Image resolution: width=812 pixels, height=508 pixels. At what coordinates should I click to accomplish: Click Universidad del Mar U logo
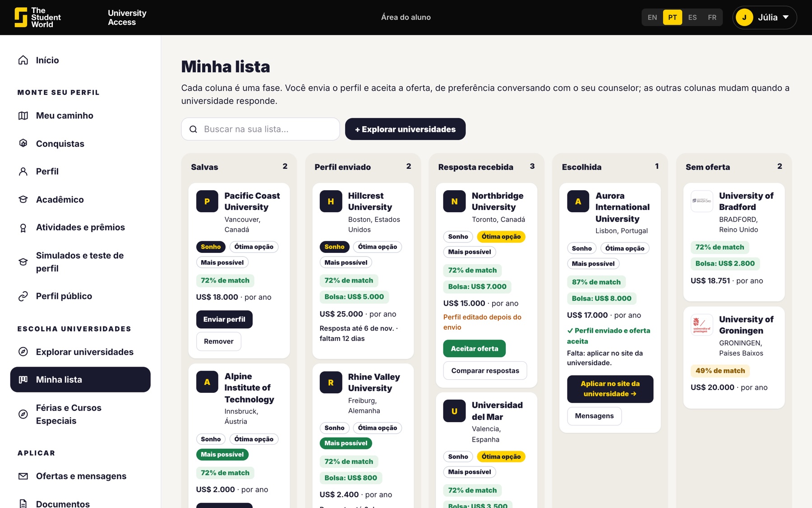click(x=454, y=411)
